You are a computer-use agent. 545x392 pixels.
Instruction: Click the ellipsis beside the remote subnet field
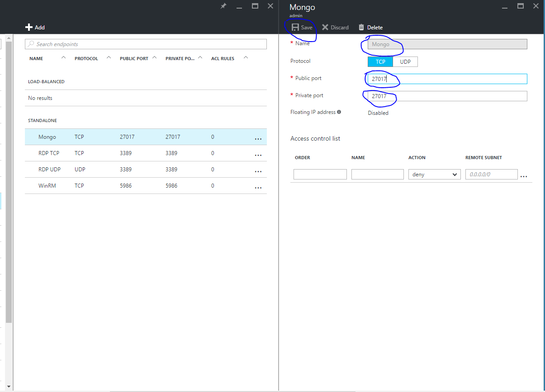tap(524, 176)
